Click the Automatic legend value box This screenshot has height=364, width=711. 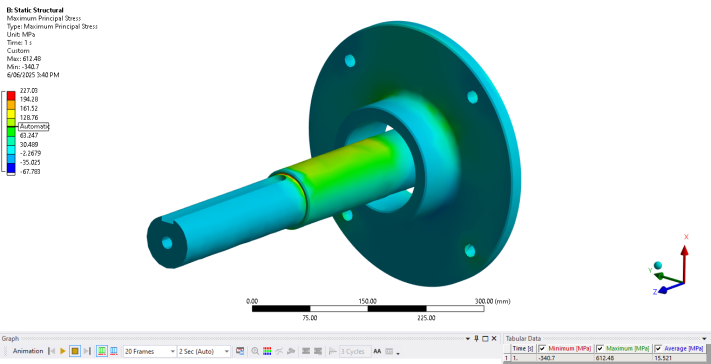[34, 126]
